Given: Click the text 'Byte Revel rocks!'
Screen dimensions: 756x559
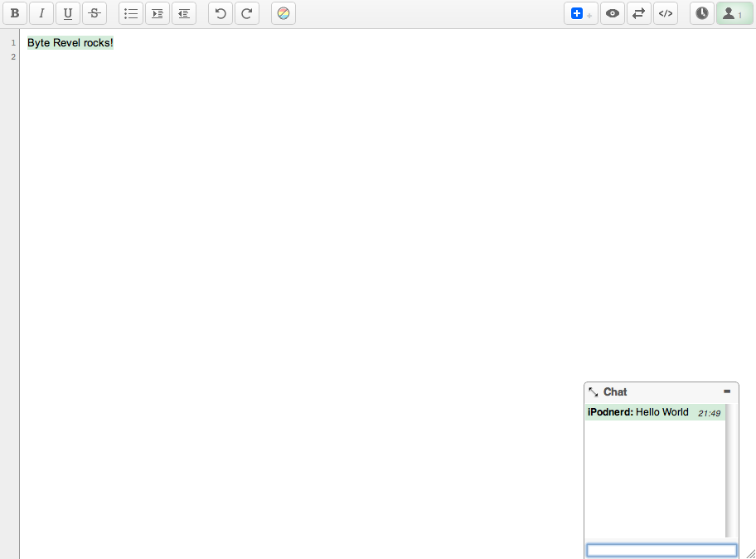Looking at the screenshot, I should pyautogui.click(x=70, y=43).
